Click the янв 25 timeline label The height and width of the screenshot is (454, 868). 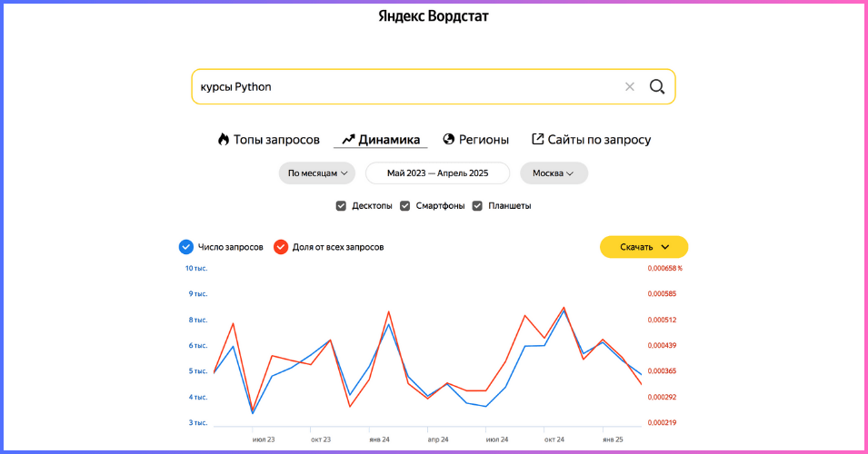click(613, 439)
